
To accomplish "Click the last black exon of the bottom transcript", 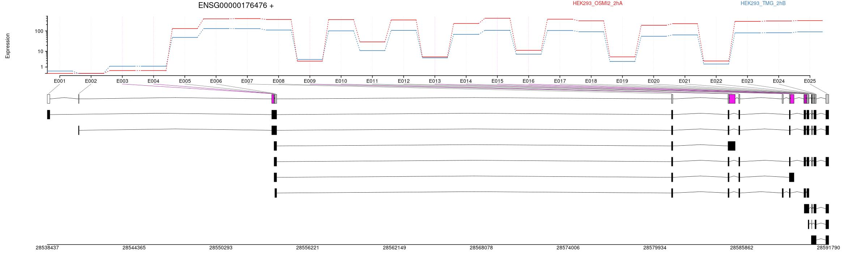I will (827, 240).
